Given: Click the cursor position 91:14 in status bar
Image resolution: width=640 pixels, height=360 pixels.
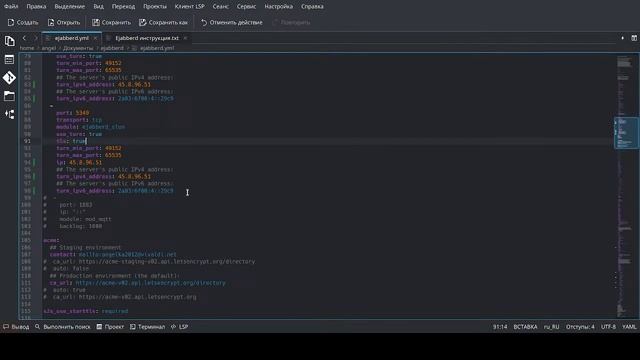Looking at the screenshot, I should (x=500, y=327).
